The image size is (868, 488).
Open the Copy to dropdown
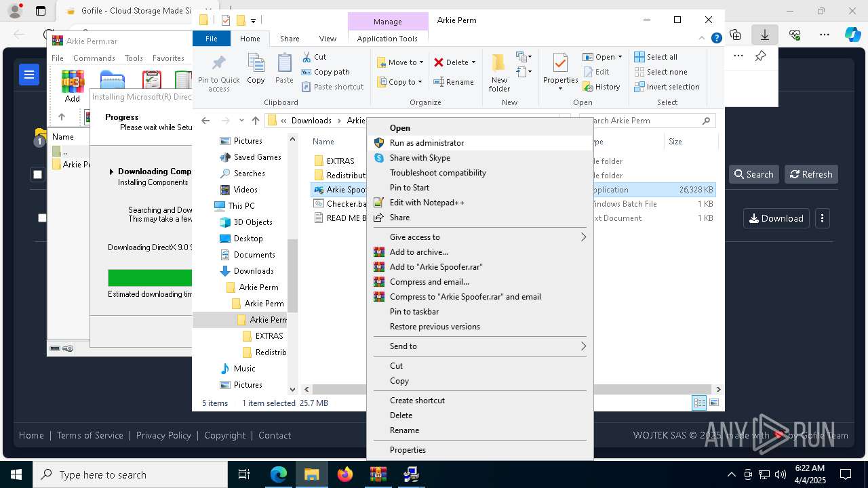pos(399,82)
